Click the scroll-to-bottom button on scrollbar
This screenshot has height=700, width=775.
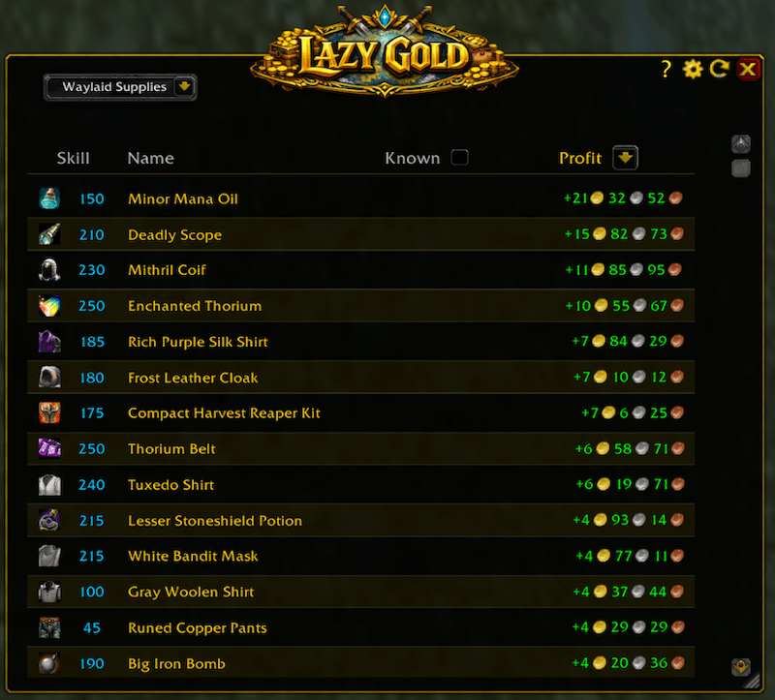coord(740,667)
